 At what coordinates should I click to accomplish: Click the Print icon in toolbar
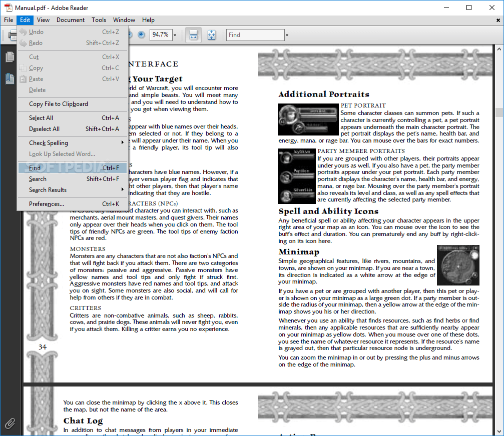click(13, 34)
